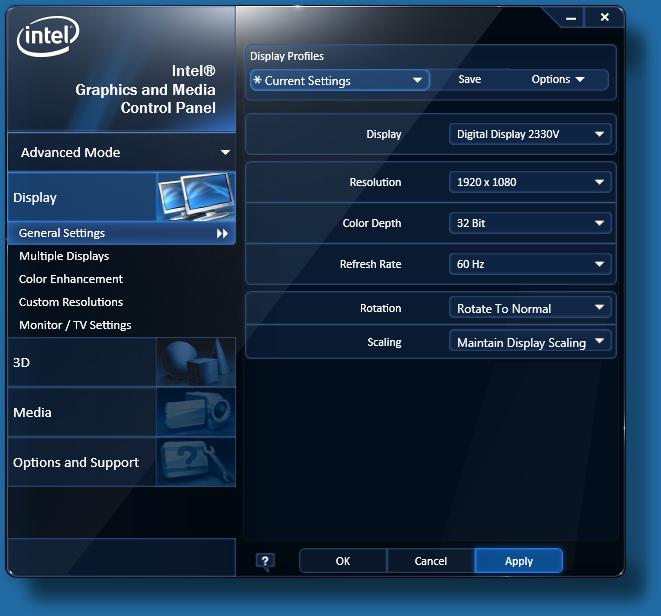
Task: Click the Rotation label
Action: pos(380,308)
